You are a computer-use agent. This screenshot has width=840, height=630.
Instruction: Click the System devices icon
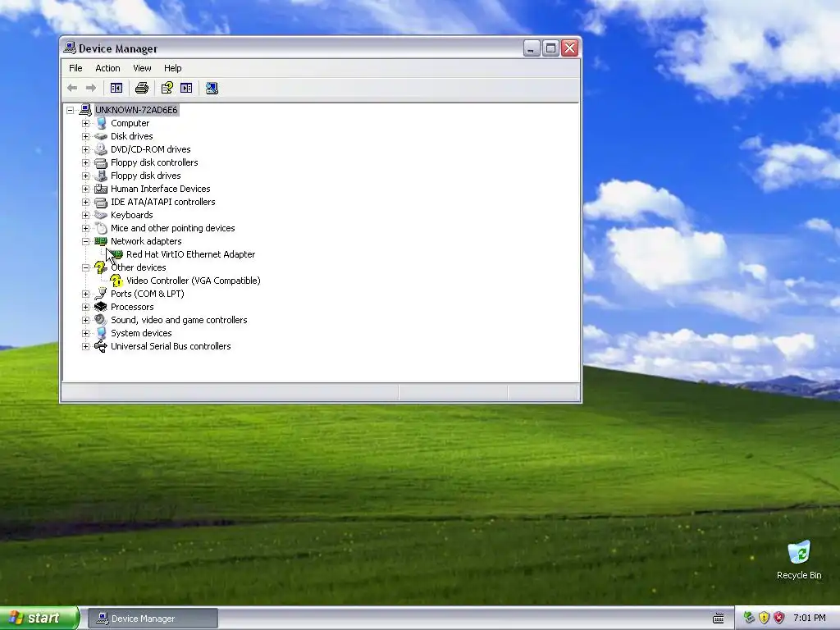101,333
